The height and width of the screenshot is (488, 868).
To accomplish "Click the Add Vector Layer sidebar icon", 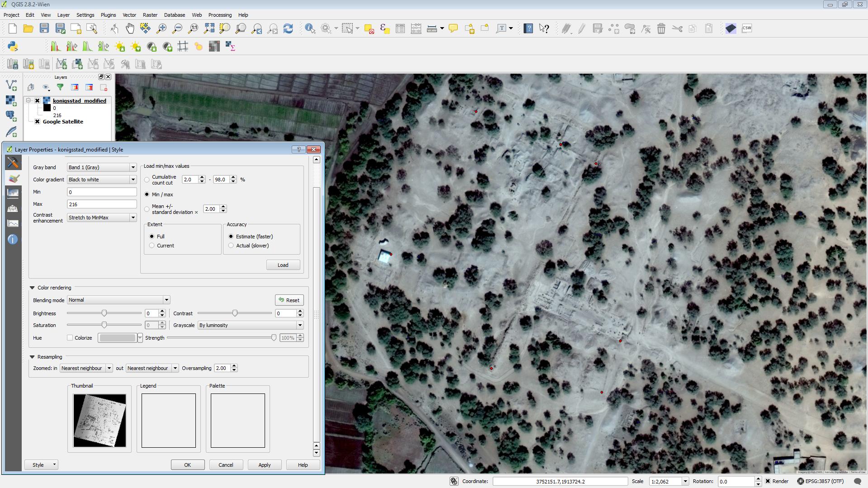I will [x=11, y=85].
